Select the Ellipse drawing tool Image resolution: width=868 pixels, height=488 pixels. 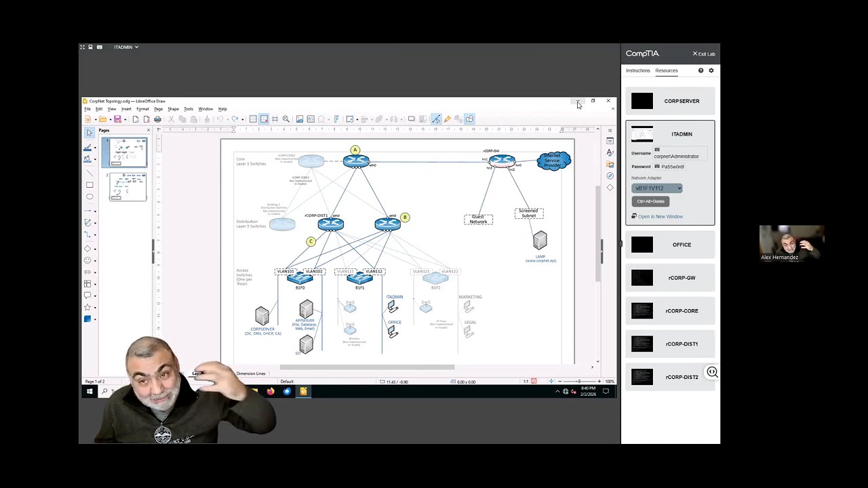tap(89, 197)
